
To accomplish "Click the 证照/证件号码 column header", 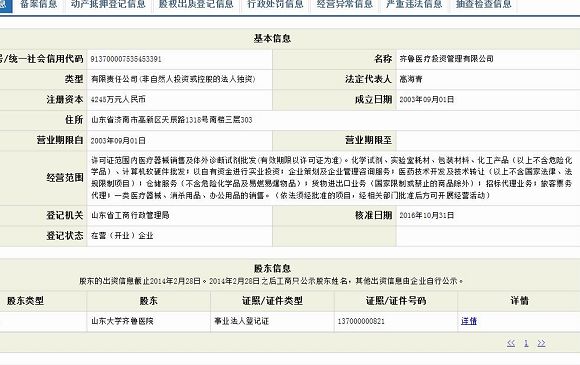I will click(396, 301).
